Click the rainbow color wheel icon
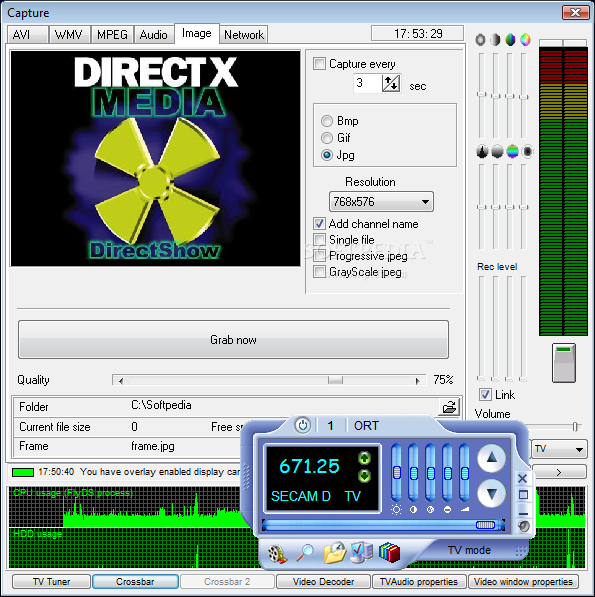The width and height of the screenshot is (595, 597). coord(525,40)
